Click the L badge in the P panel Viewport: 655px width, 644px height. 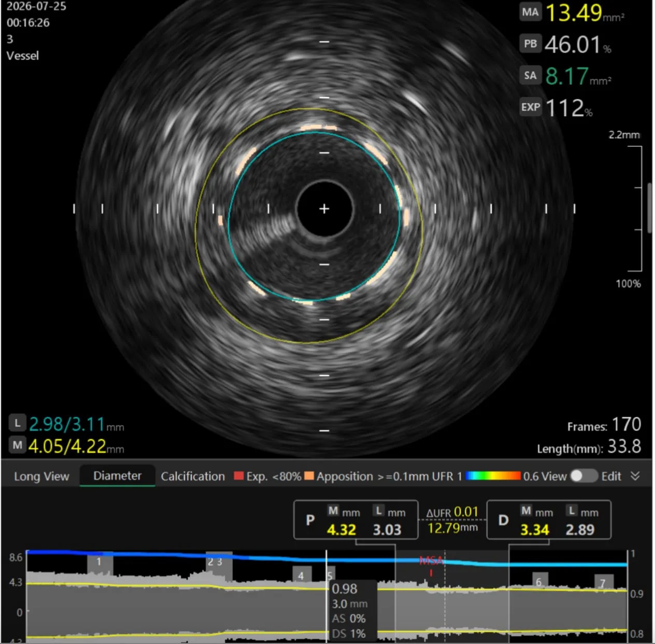coord(379,511)
